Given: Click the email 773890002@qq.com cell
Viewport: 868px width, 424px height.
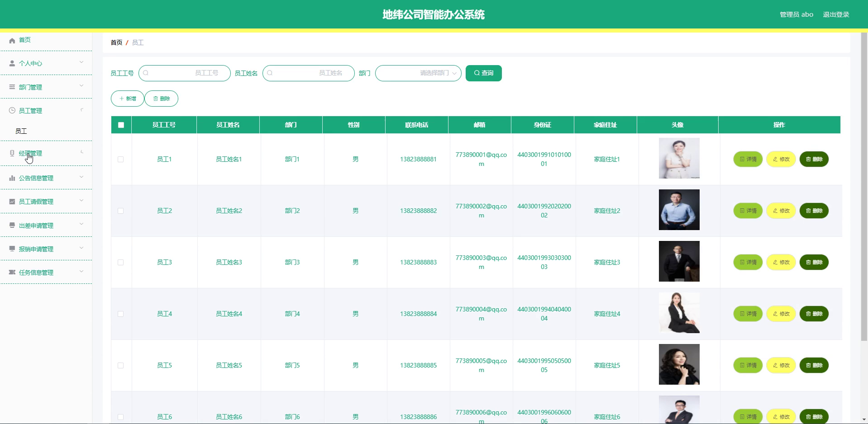Looking at the screenshot, I should pyautogui.click(x=481, y=211).
